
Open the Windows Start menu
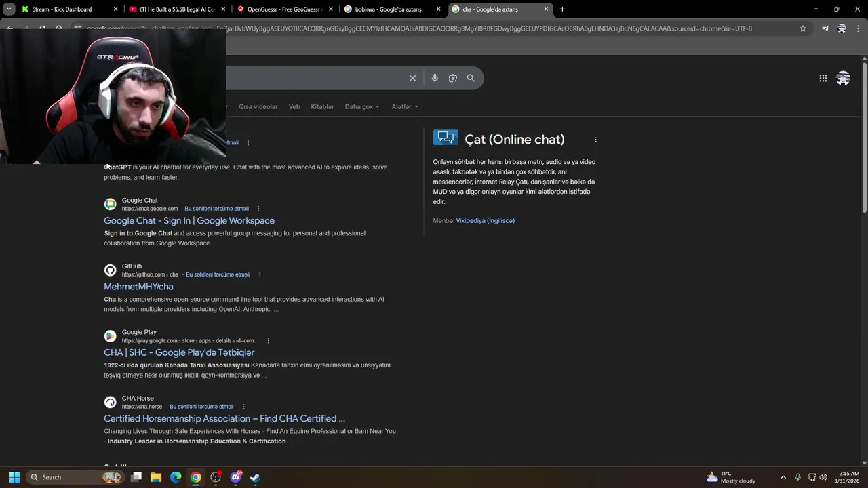14,477
